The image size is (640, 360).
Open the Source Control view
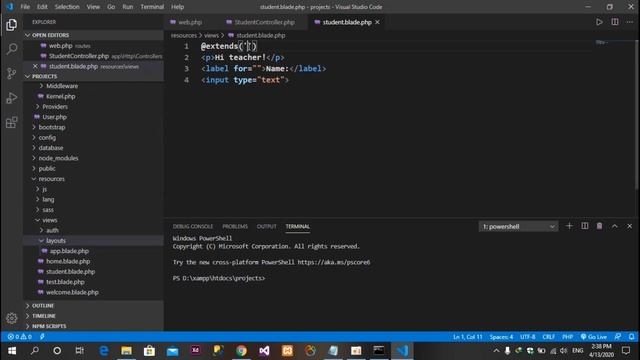click(x=11, y=73)
